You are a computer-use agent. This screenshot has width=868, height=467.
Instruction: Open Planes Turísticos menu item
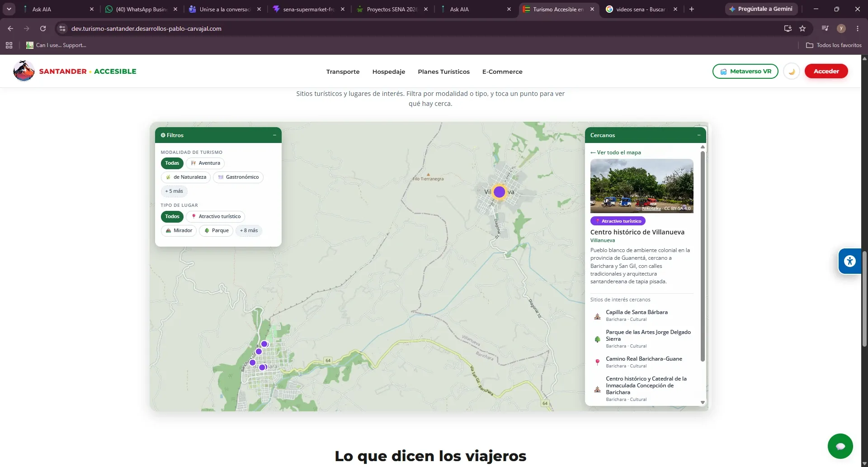pos(443,71)
